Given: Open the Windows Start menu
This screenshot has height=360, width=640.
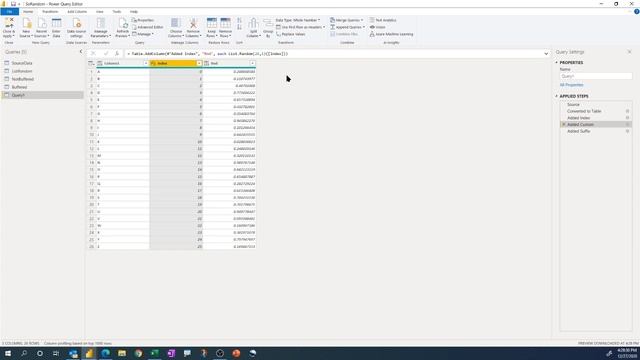Looking at the screenshot, I should coord(8,353).
